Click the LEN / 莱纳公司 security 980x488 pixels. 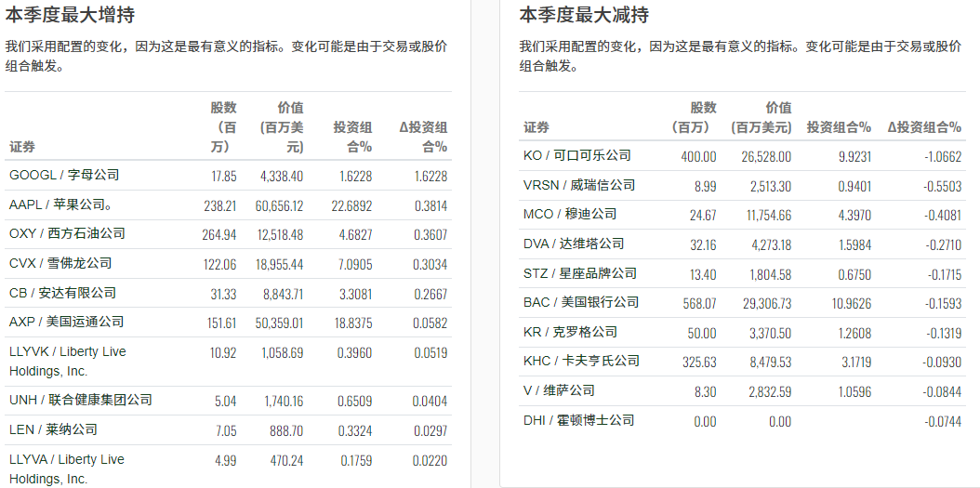pos(53,429)
